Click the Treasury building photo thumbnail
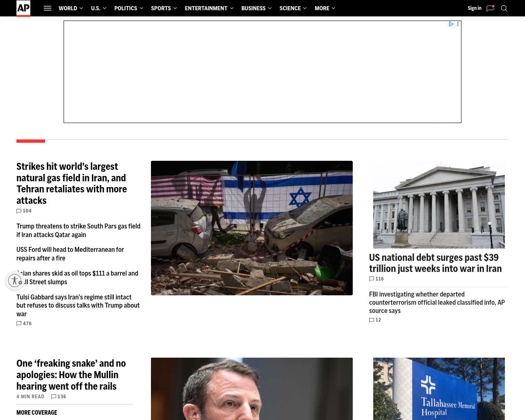Viewport: 525px width, 420px height. coord(439,205)
